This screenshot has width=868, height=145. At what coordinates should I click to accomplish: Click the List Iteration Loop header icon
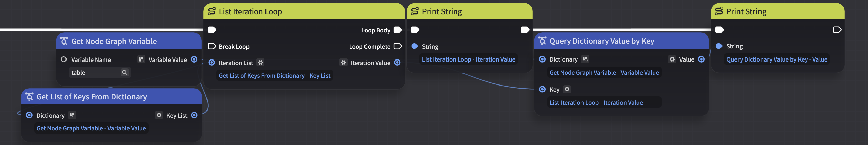click(x=212, y=11)
